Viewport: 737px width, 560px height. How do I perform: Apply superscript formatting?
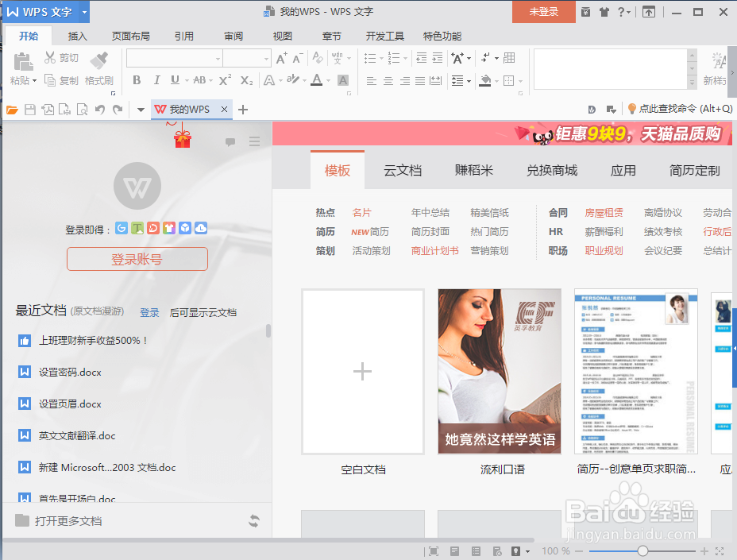pyautogui.click(x=225, y=80)
